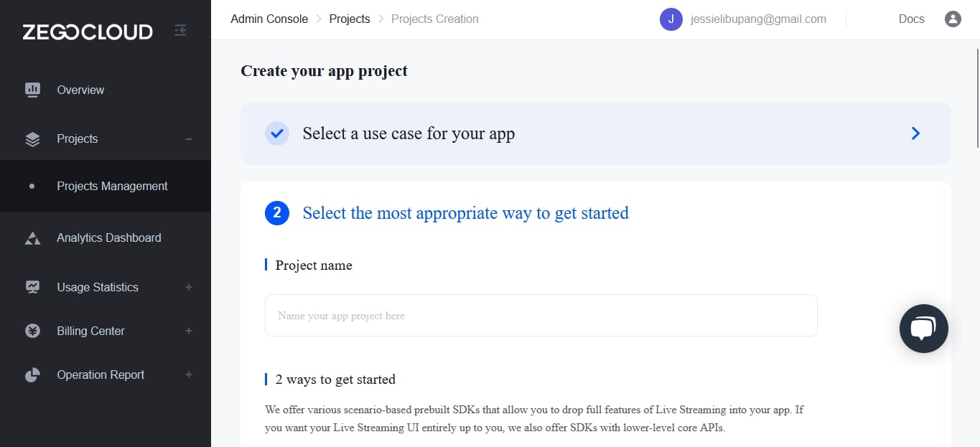
Task: Open the use case selection chevron
Action: [x=915, y=133]
